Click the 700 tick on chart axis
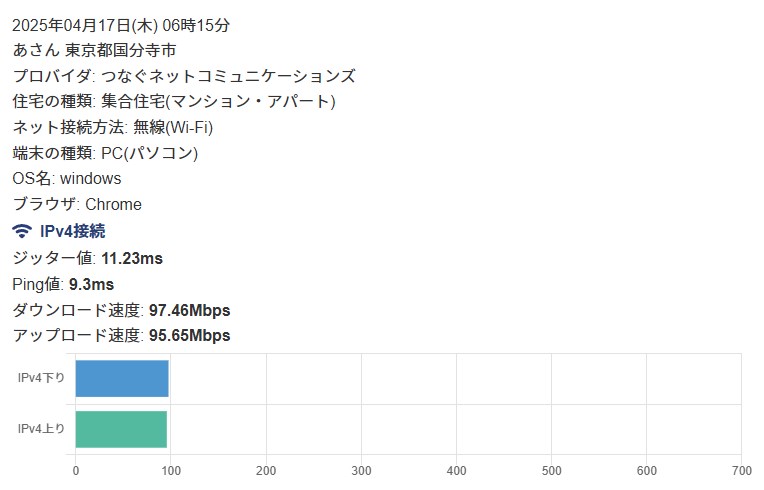Image resolution: width=764 pixels, height=490 pixels. [741, 470]
